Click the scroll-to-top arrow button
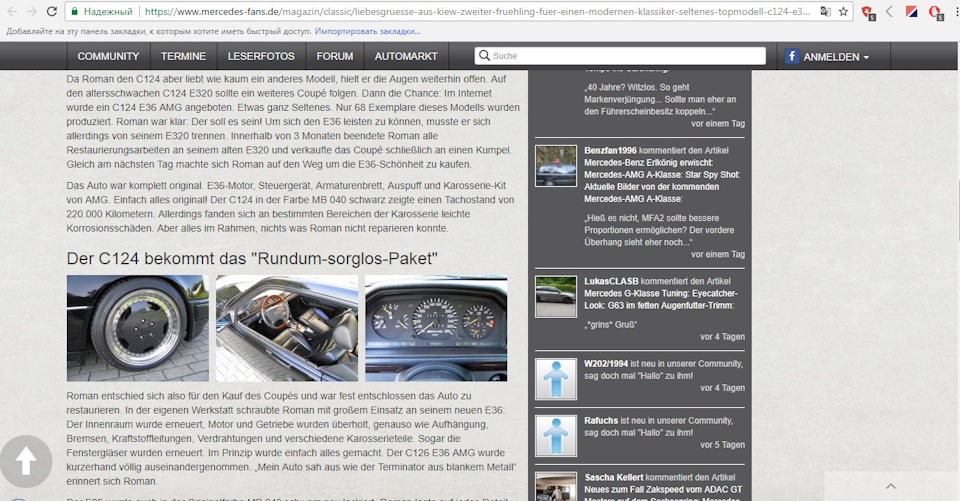Viewport: 960px width, 501px height. point(26,461)
